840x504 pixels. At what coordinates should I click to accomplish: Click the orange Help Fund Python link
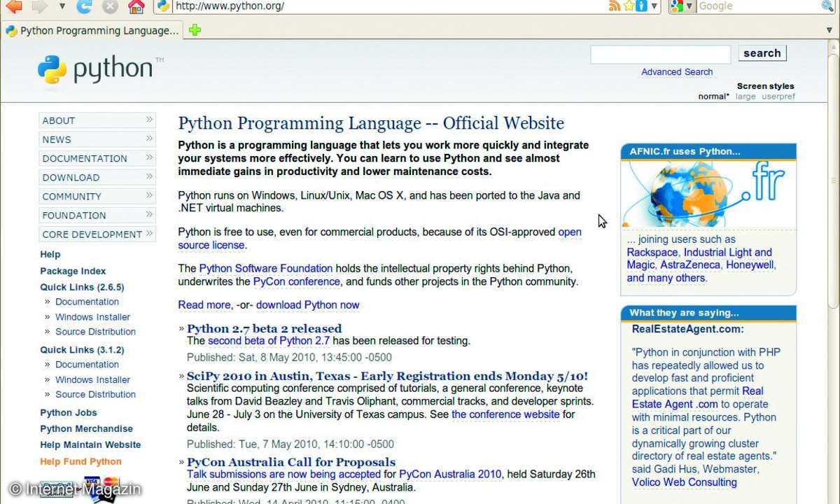(80, 461)
